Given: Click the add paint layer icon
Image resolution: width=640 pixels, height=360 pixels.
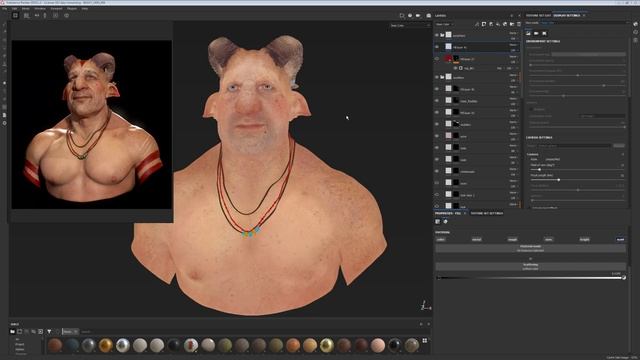Looking at the screenshot, I should [491, 24].
